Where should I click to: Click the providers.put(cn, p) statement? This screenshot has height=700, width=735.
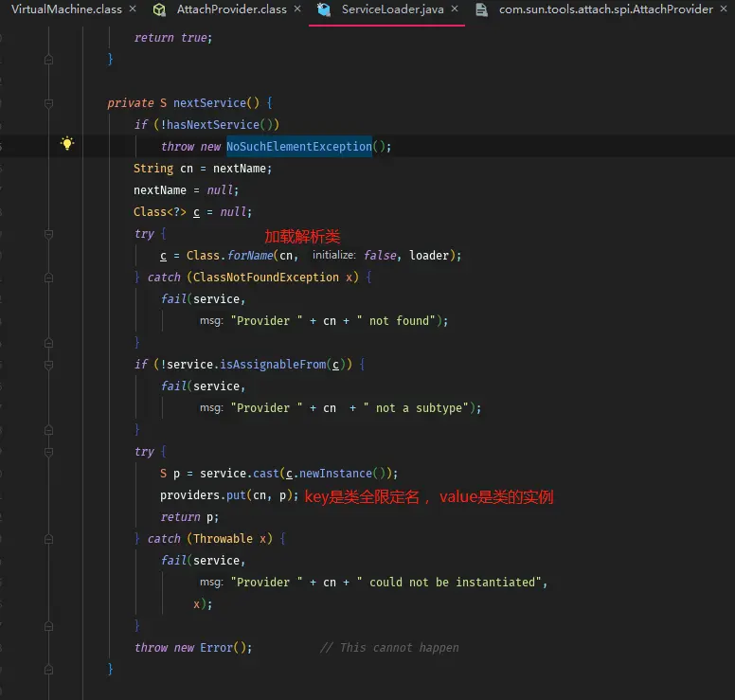point(229,495)
